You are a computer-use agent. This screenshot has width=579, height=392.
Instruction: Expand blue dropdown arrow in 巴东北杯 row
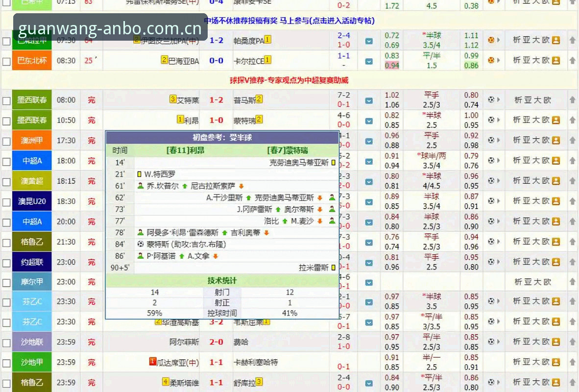pos(369,61)
